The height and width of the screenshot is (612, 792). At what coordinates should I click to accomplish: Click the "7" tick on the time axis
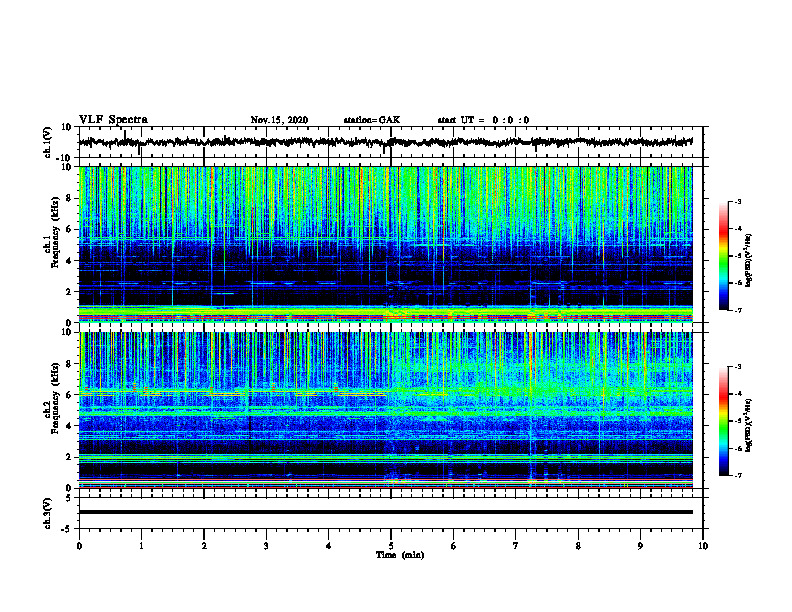click(x=516, y=546)
